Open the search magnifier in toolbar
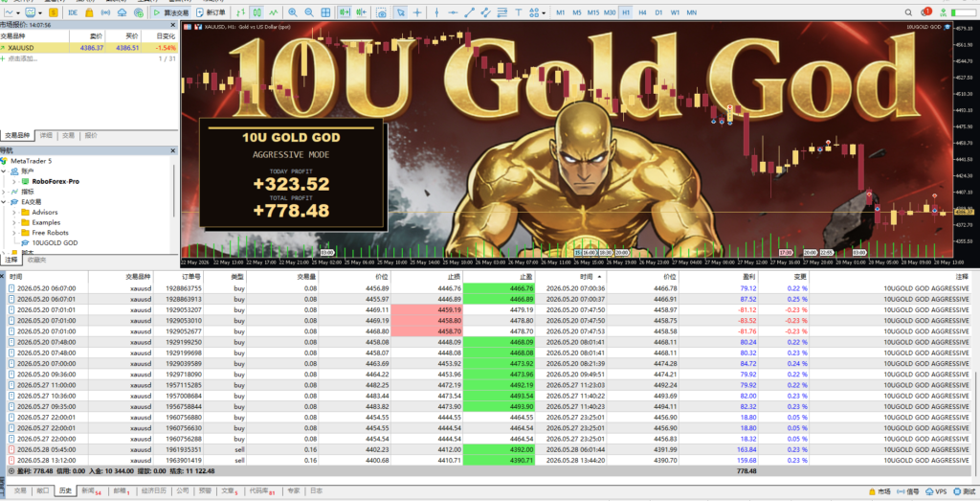Image resolution: width=980 pixels, height=501 pixels. click(x=908, y=12)
